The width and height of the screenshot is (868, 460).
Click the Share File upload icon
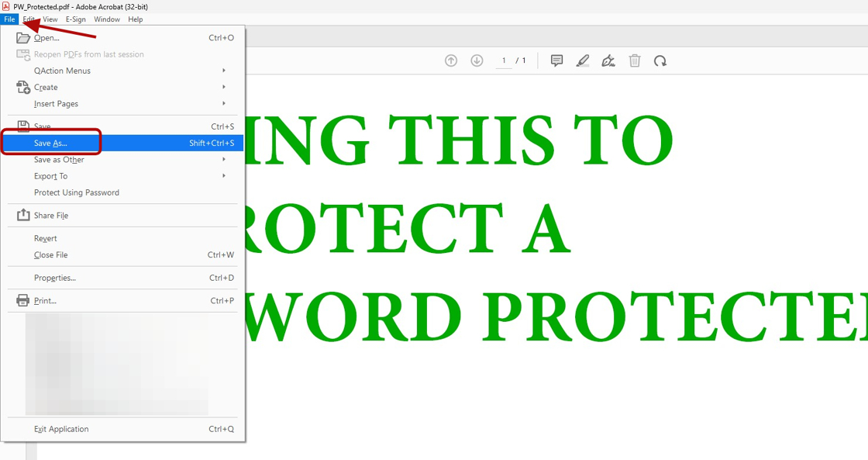(22, 215)
